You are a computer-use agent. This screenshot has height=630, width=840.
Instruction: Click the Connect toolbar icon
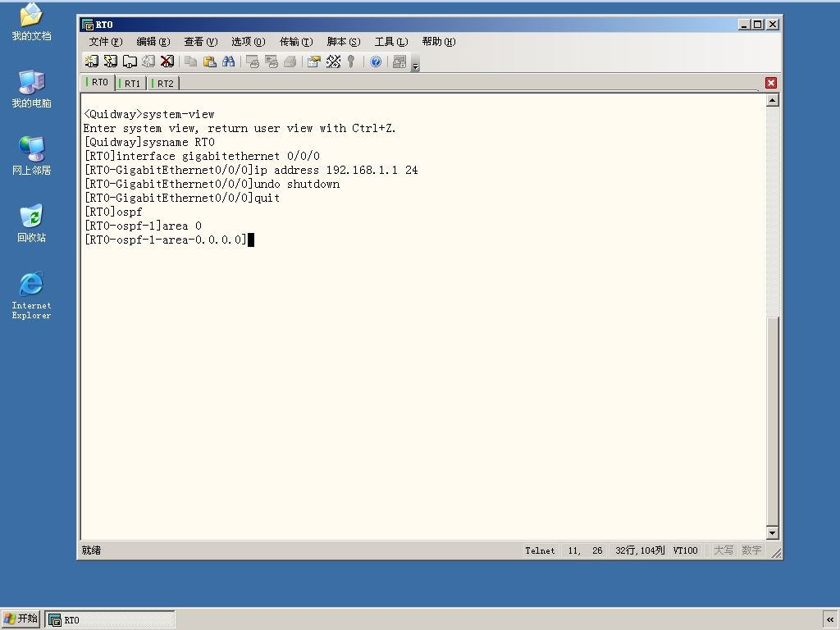click(92, 62)
